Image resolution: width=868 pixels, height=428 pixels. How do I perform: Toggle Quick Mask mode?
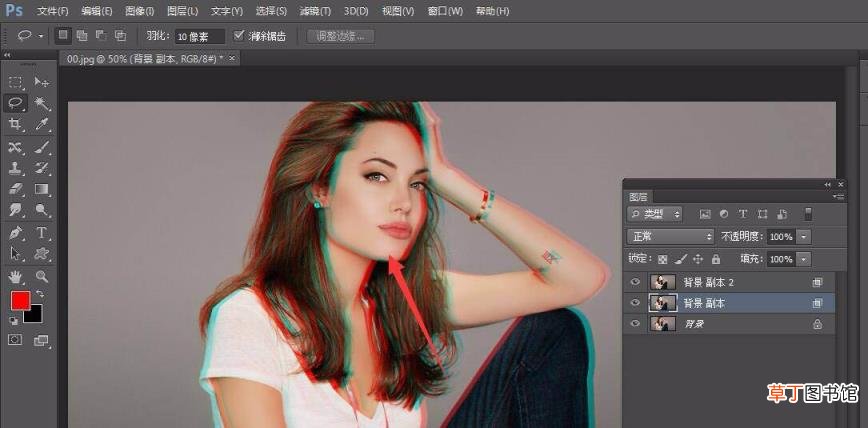pos(16,340)
